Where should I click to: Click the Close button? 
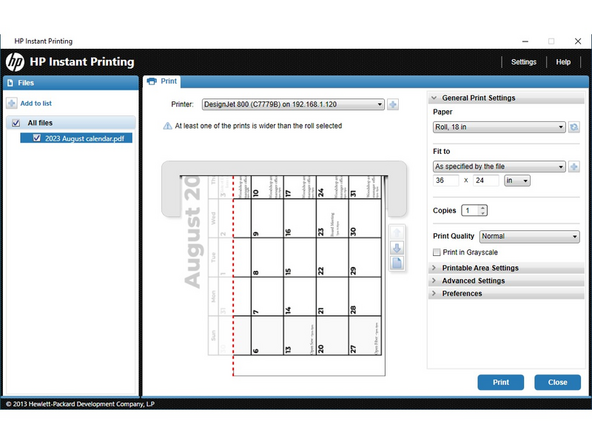coord(557,382)
